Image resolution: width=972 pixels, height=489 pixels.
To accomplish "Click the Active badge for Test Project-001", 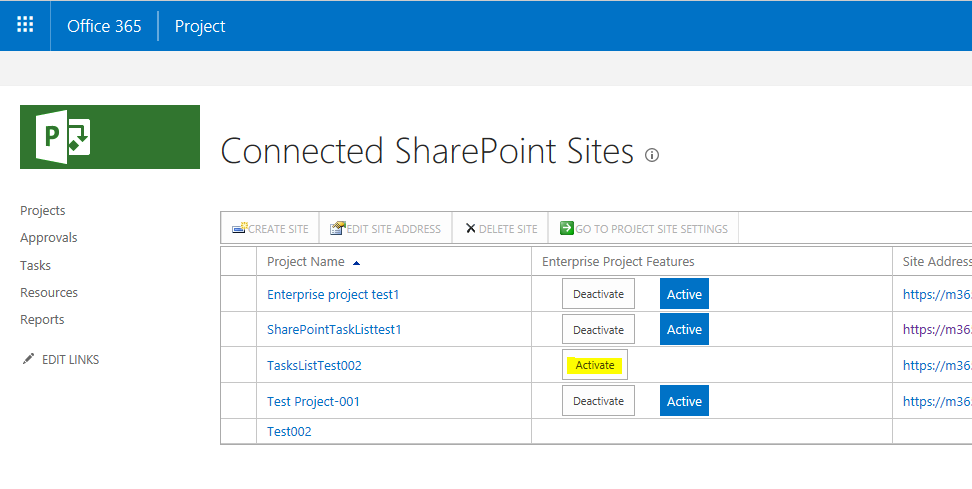I will (684, 401).
